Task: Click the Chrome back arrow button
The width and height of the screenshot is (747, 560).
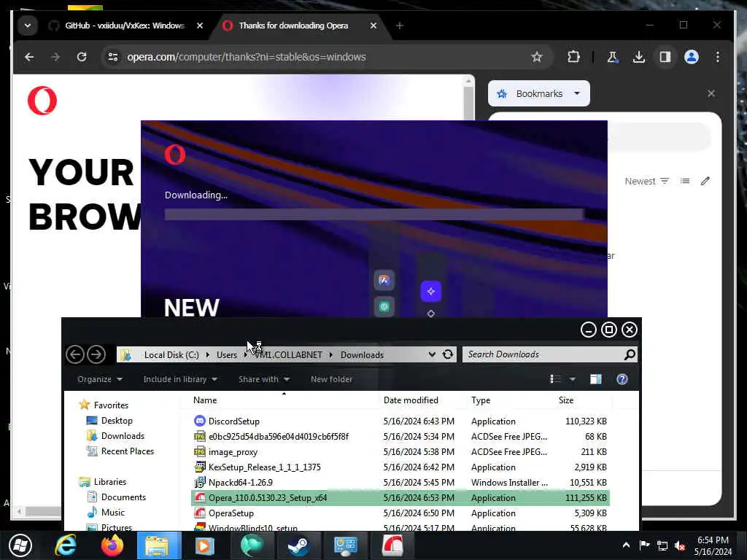Action: [x=29, y=57]
